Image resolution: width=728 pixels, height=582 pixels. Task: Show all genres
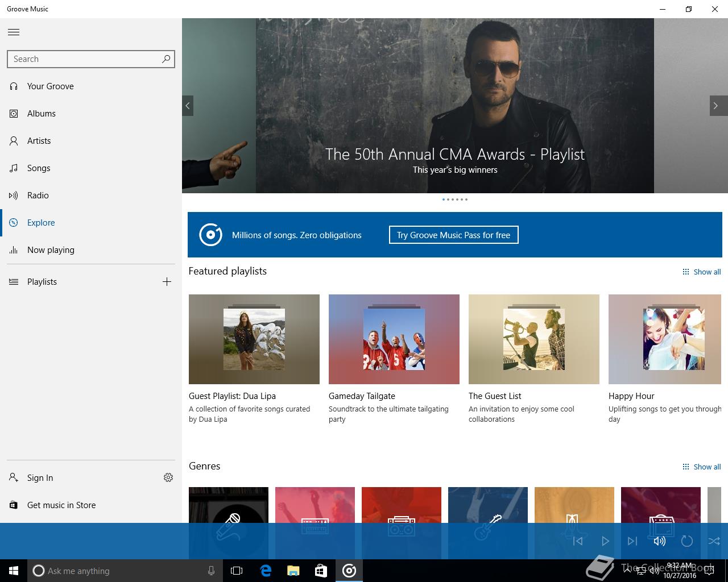coord(702,467)
